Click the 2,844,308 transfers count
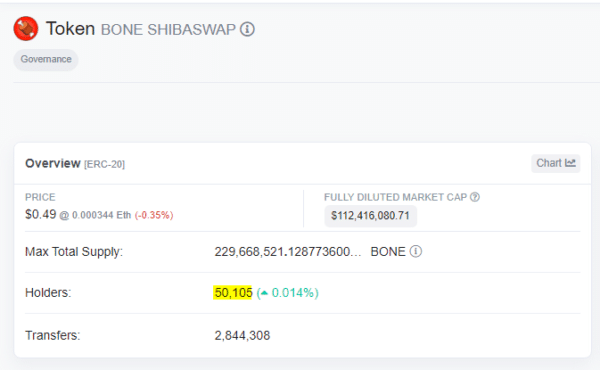 [242, 336]
